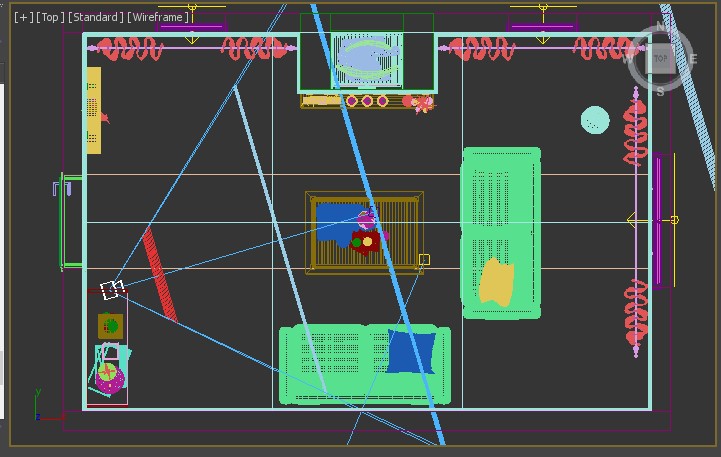Viewport: 721px width, 457px height.
Task: Select the white camera icon near left wall
Action: [112, 290]
